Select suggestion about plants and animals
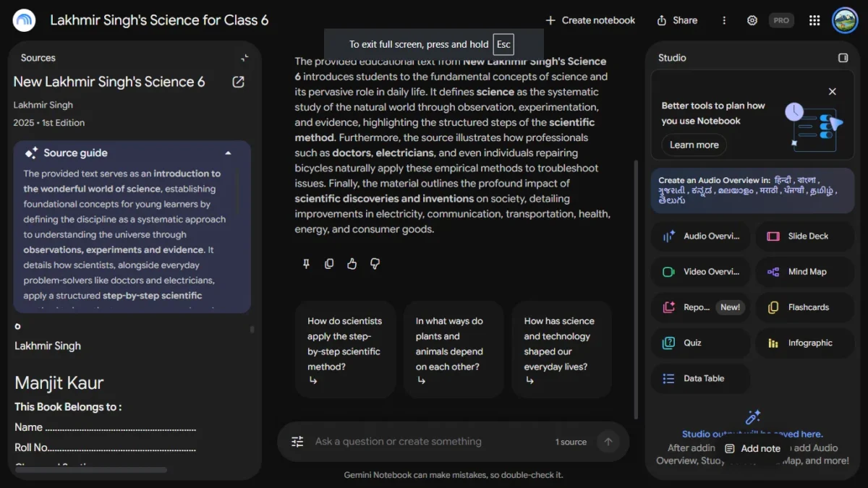Image resolution: width=868 pixels, height=488 pixels. pos(454,350)
